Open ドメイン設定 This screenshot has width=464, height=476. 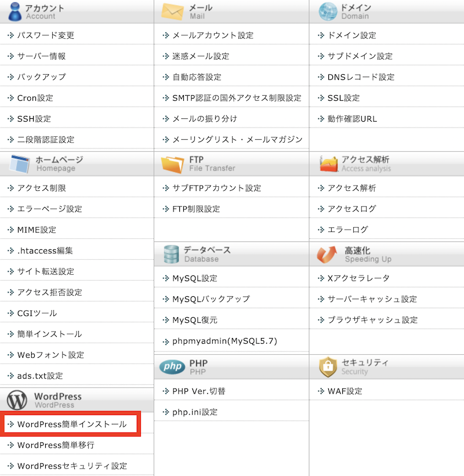(x=352, y=35)
